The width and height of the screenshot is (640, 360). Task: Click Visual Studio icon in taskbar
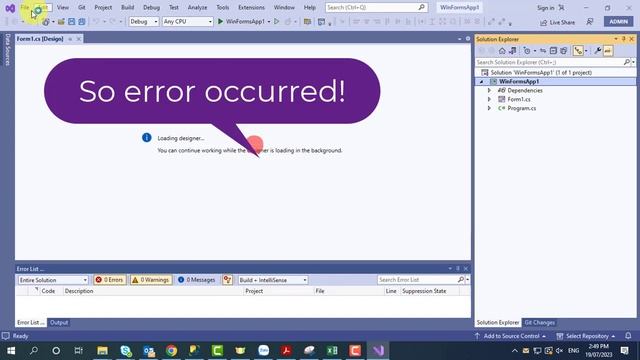tap(378, 351)
